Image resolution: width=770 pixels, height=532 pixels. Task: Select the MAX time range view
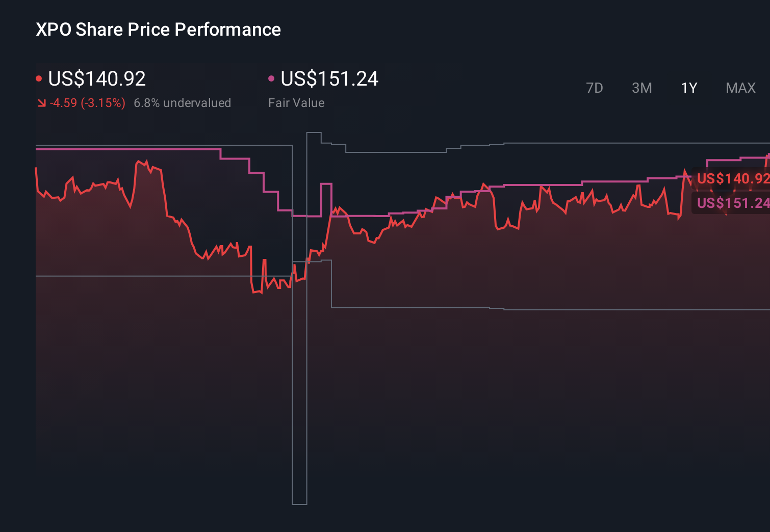coord(740,88)
